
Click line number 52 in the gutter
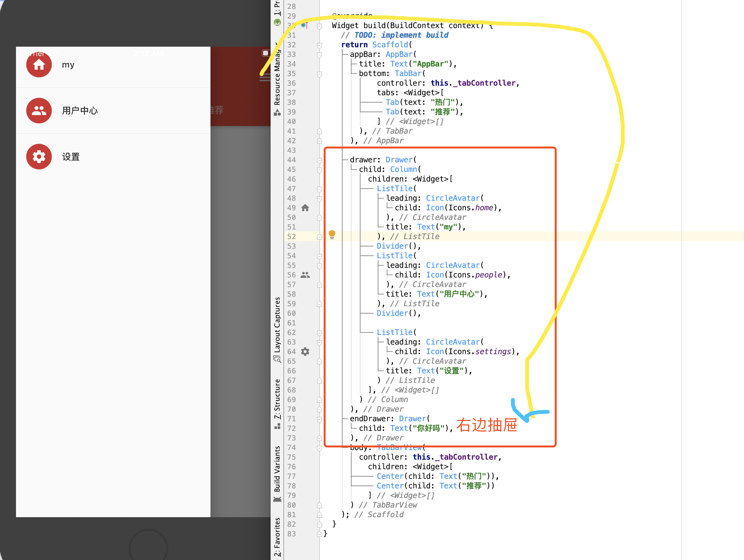coord(292,237)
